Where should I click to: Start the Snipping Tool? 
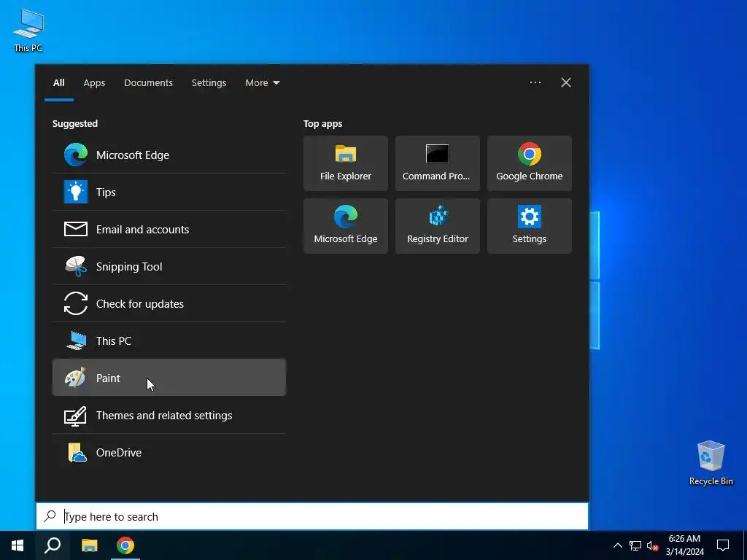pos(169,266)
